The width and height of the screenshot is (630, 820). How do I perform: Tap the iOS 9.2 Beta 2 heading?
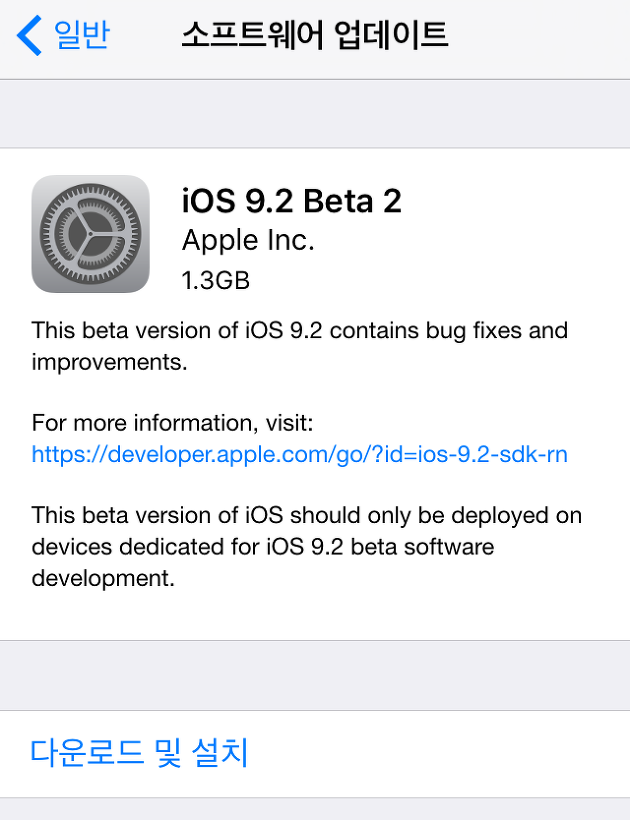(291, 201)
